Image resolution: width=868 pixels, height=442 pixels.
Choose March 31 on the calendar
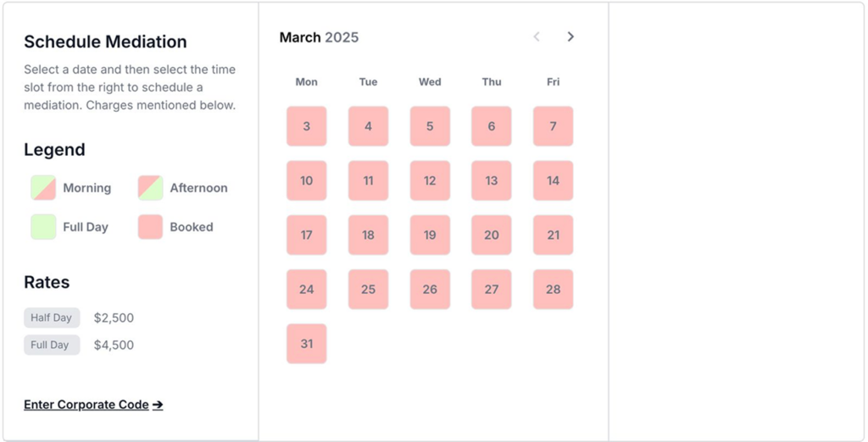point(307,344)
